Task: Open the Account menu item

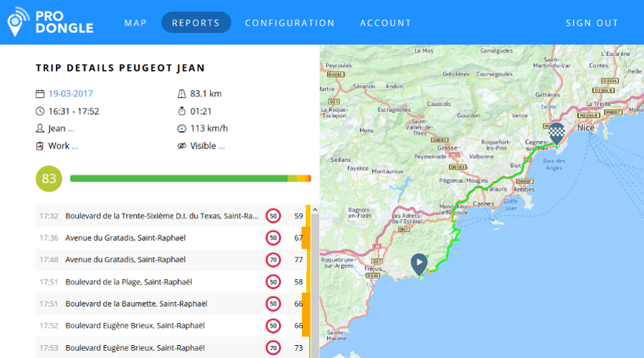Action: [x=385, y=23]
